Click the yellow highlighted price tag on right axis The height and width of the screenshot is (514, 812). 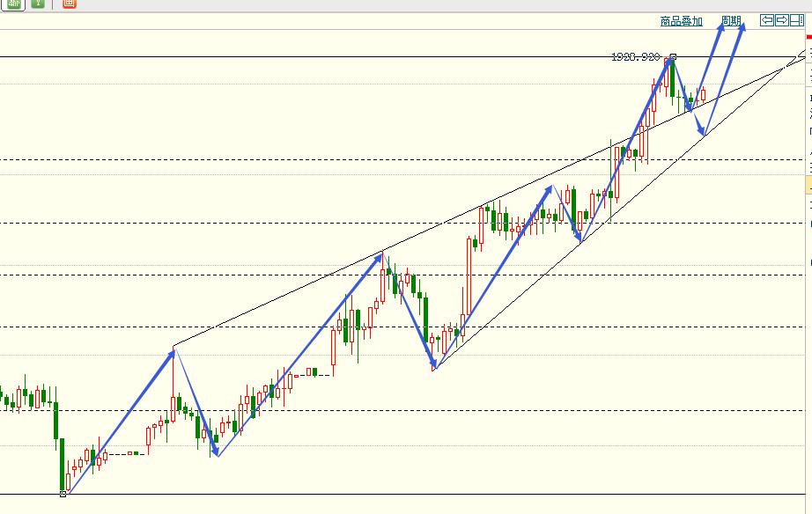click(x=808, y=186)
